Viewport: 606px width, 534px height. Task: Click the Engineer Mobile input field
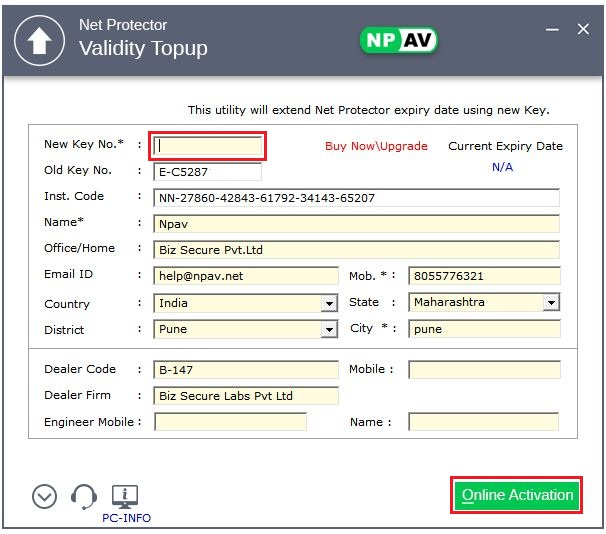230,422
